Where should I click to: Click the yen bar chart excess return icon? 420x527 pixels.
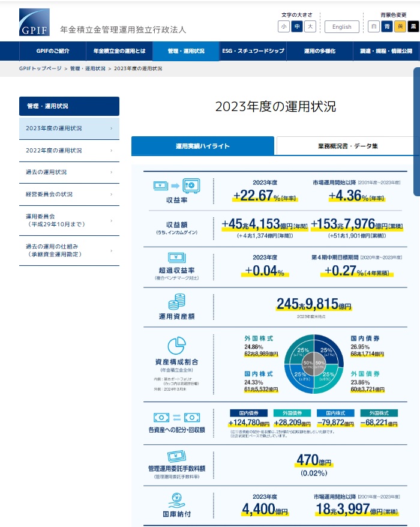click(176, 259)
